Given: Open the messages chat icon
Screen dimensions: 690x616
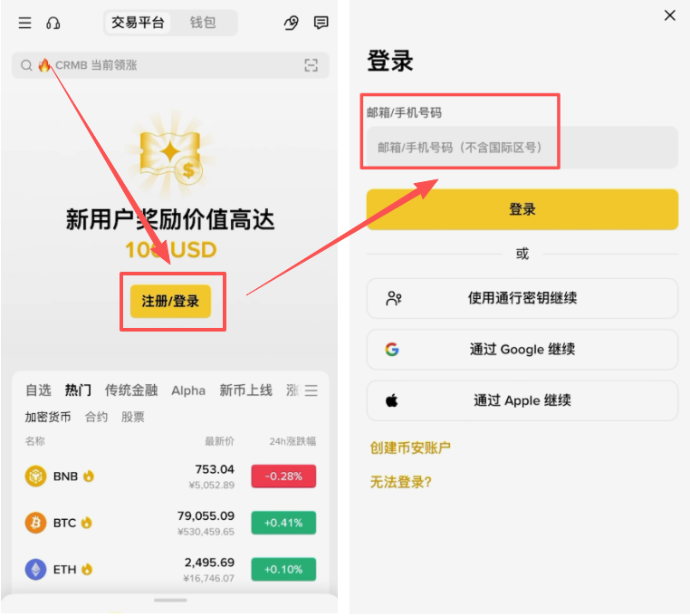Looking at the screenshot, I should pyautogui.click(x=321, y=23).
